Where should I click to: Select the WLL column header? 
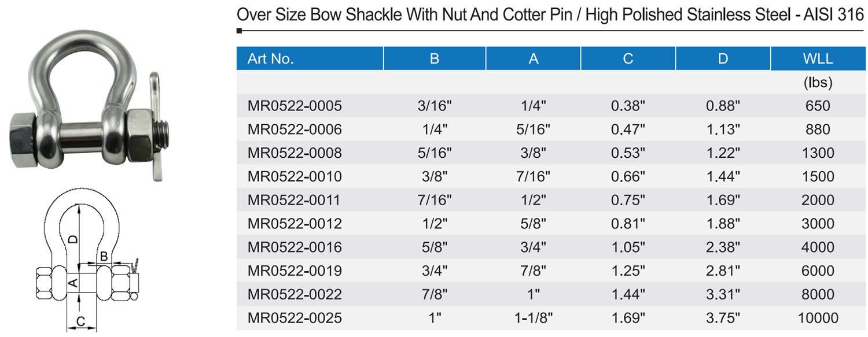pos(818,59)
